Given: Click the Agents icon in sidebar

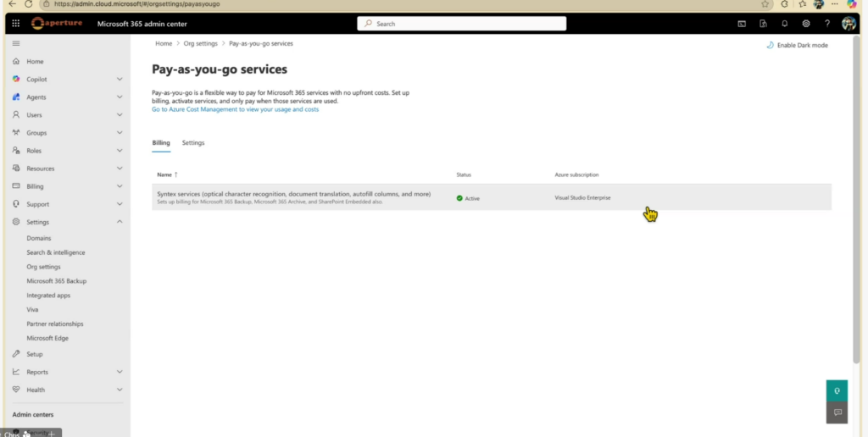Looking at the screenshot, I should 16,97.
